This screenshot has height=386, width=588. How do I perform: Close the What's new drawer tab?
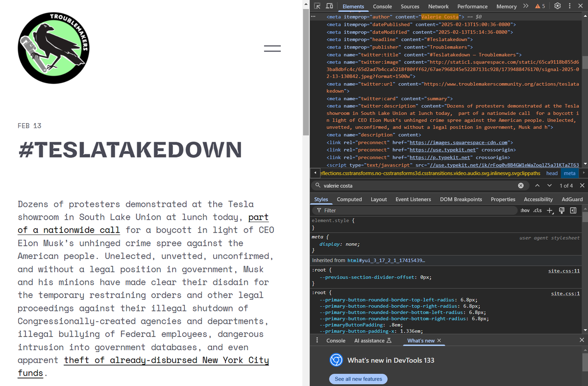click(x=439, y=340)
